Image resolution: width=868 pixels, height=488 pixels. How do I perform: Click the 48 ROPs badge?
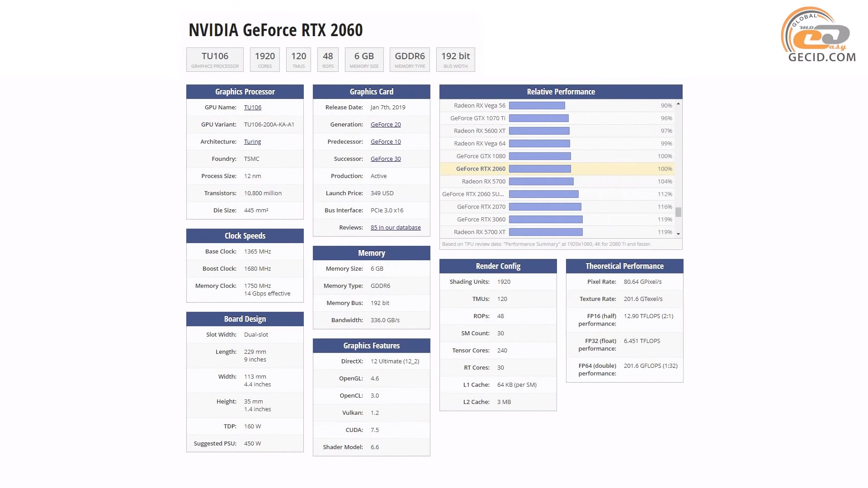(328, 60)
